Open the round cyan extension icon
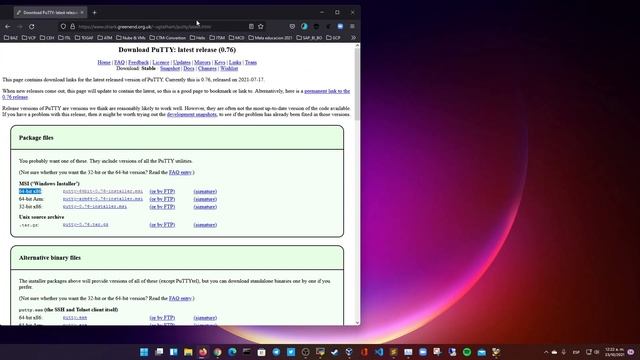The image size is (640, 360). click(x=304, y=27)
